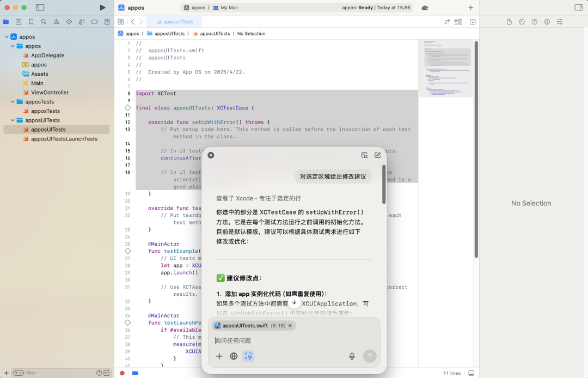
Task: Add a new file with plus button
Action: coord(6,373)
